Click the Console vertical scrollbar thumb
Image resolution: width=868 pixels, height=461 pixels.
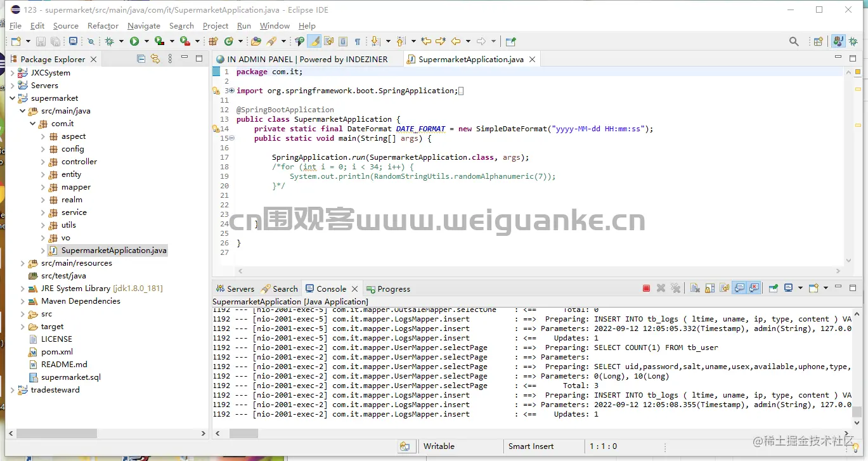click(857, 412)
